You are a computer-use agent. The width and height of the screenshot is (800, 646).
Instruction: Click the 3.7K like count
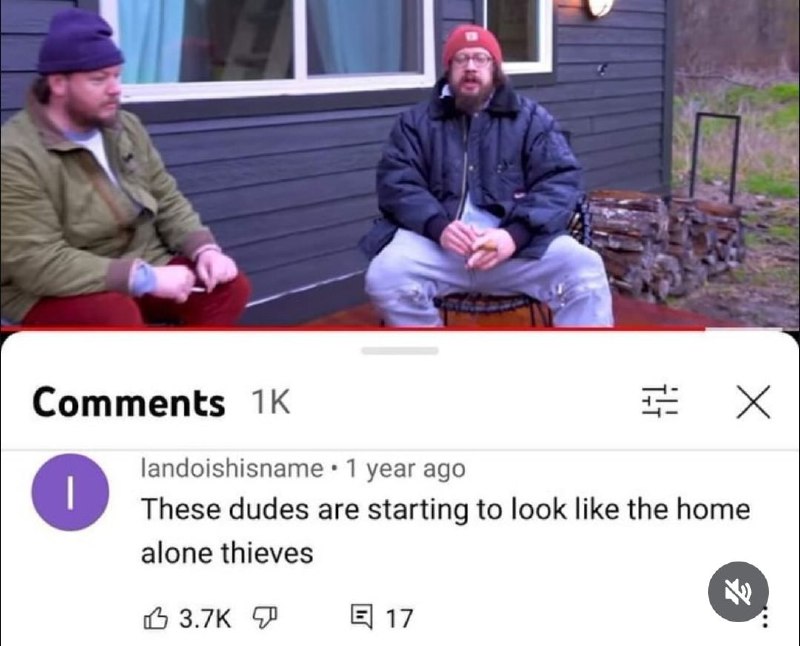(205, 618)
